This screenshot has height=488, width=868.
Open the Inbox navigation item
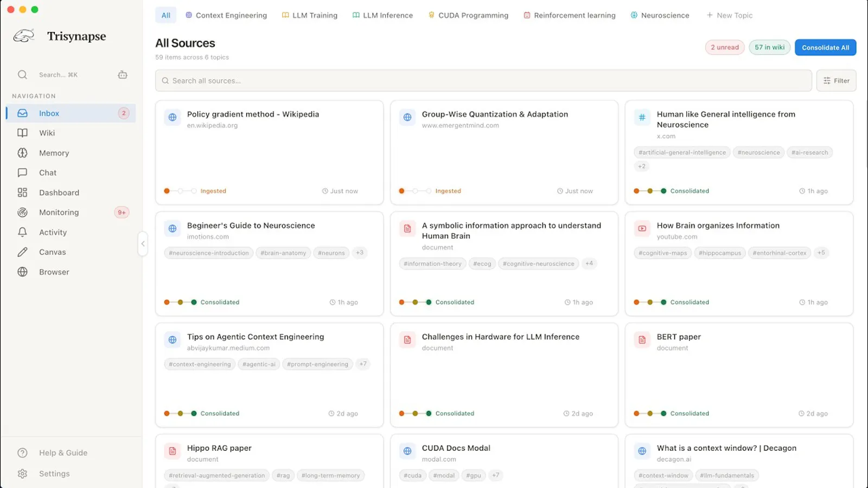click(71, 113)
